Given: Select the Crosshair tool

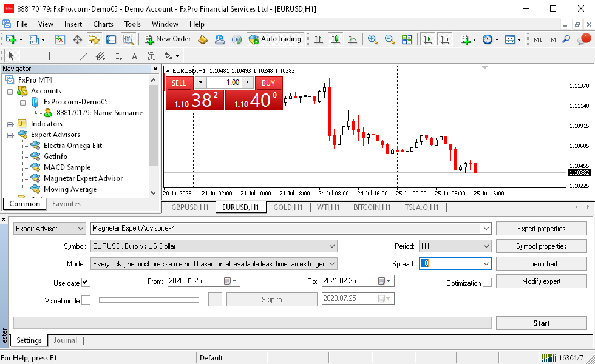Looking at the screenshot, I should click(29, 56).
